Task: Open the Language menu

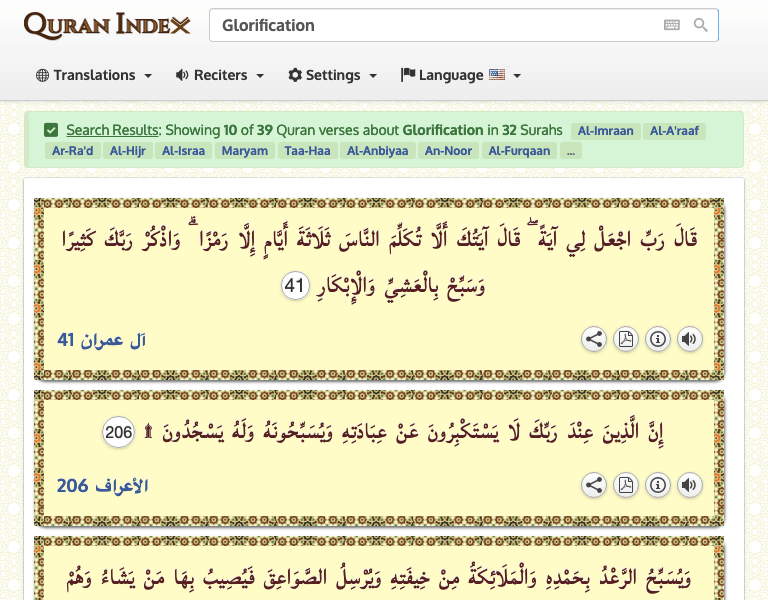Action: click(x=460, y=75)
